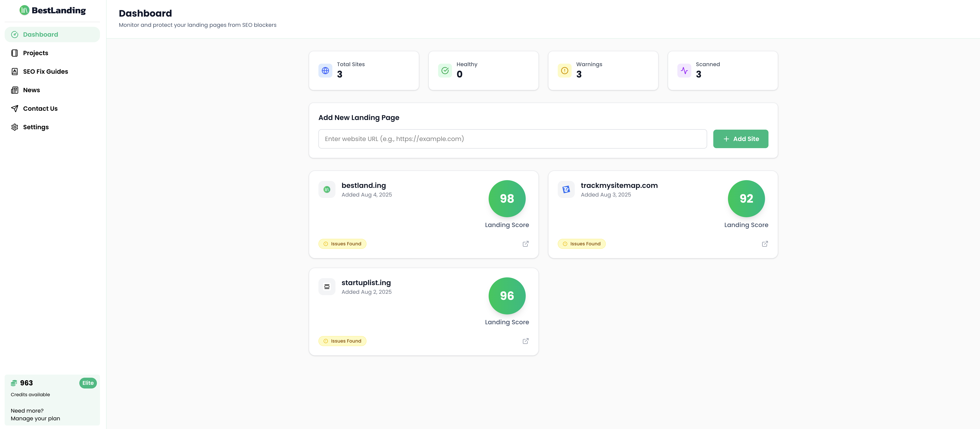The height and width of the screenshot is (429, 980).
Task: Click the credits coins icon
Action: click(14, 383)
